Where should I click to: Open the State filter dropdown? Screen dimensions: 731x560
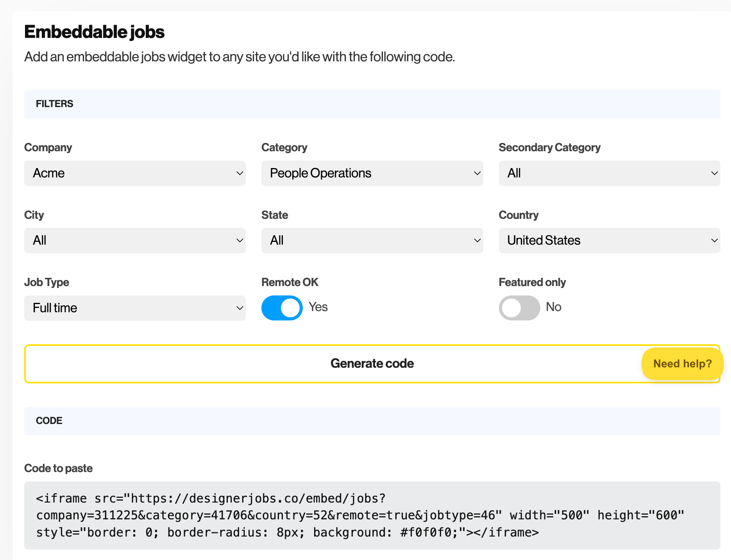372,240
